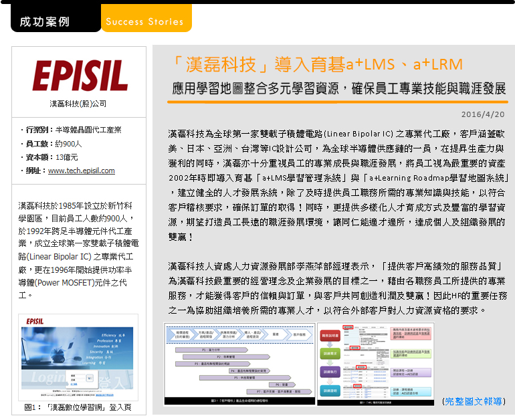Viewport: 515px width, 420px height.
Task: Click the caption 圖1:「漢磊數位學習網」登入頁
Action: [78, 407]
